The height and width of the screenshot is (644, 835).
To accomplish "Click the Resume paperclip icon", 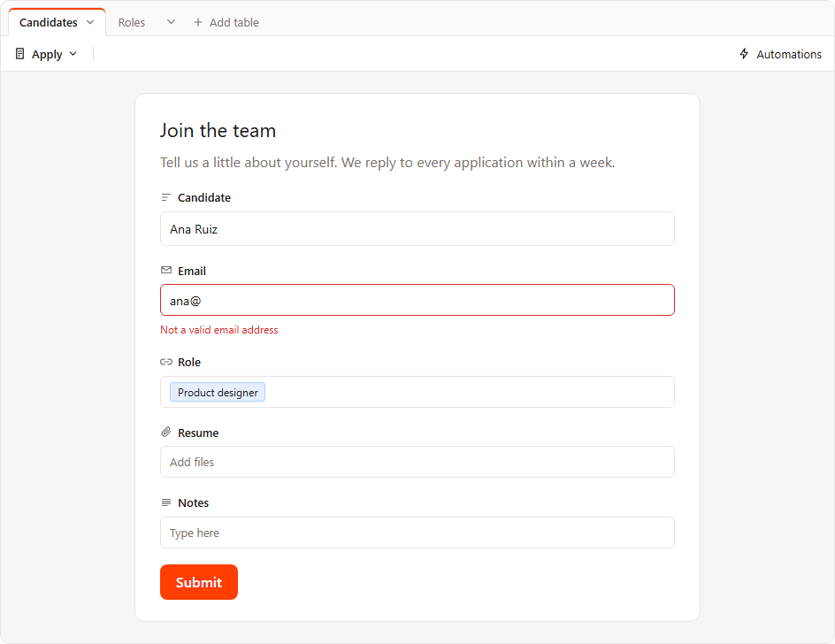I will coord(166,432).
